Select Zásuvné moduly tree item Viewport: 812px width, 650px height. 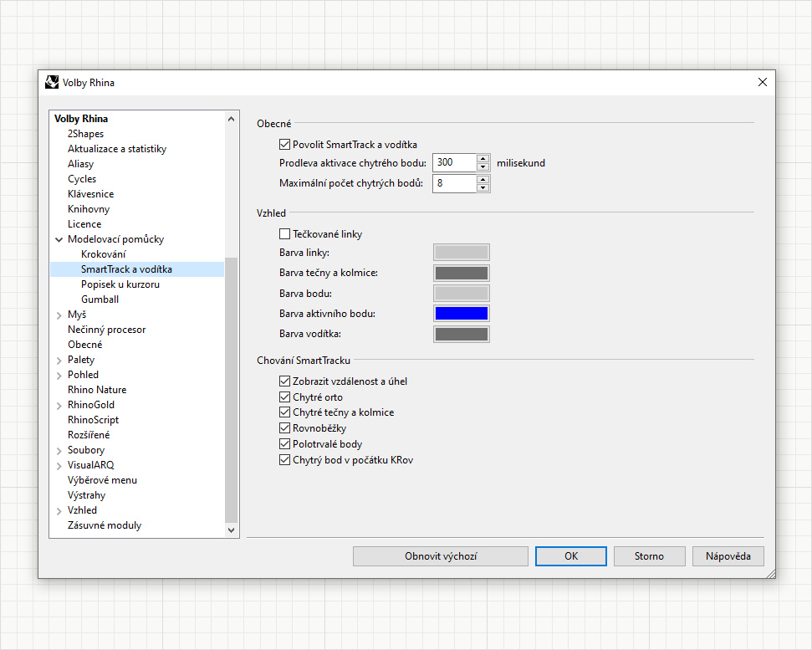105,525
